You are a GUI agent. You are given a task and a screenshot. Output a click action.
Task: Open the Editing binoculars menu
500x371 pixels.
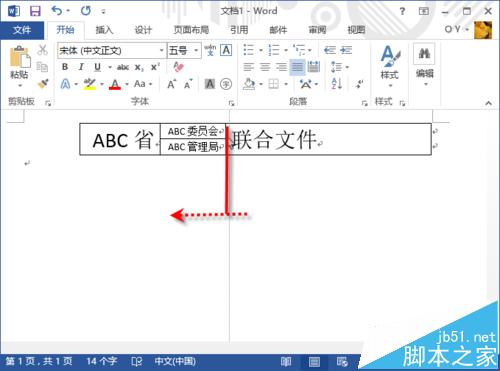point(425,65)
